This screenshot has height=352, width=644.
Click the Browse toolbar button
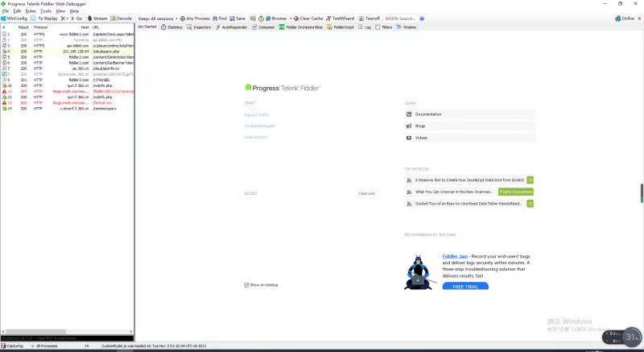pos(276,19)
